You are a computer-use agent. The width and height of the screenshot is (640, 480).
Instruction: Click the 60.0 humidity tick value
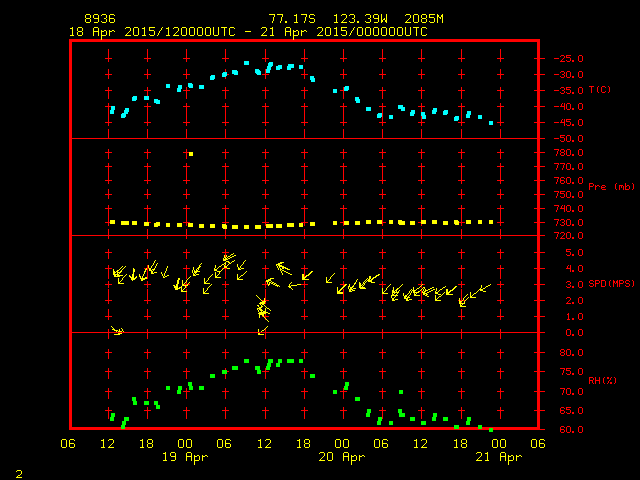click(571, 429)
